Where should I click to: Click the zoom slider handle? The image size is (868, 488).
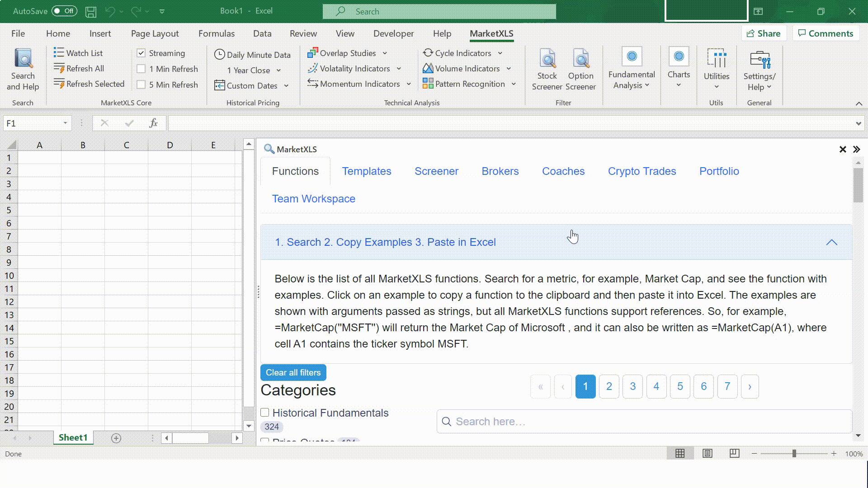coord(794,453)
